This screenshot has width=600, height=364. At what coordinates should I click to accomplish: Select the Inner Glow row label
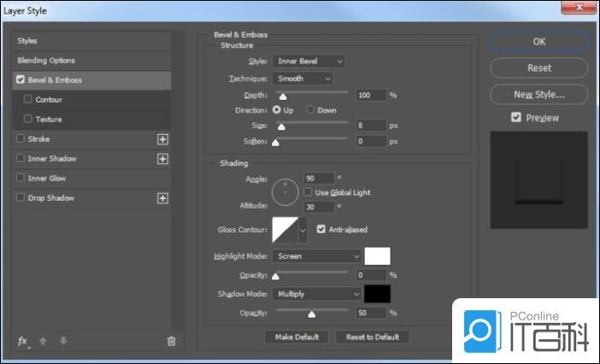(x=47, y=179)
